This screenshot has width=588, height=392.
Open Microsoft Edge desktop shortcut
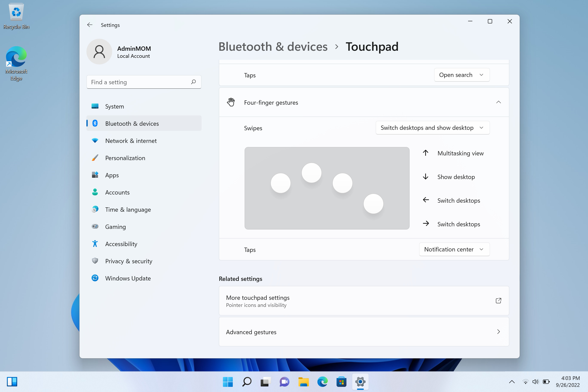[x=16, y=64]
